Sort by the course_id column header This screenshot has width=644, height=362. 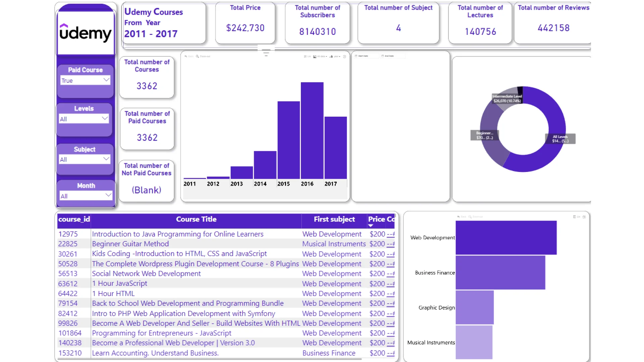click(x=74, y=219)
